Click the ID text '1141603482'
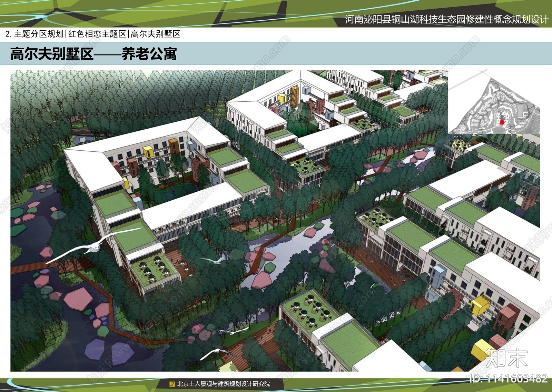 [x=517, y=379]
